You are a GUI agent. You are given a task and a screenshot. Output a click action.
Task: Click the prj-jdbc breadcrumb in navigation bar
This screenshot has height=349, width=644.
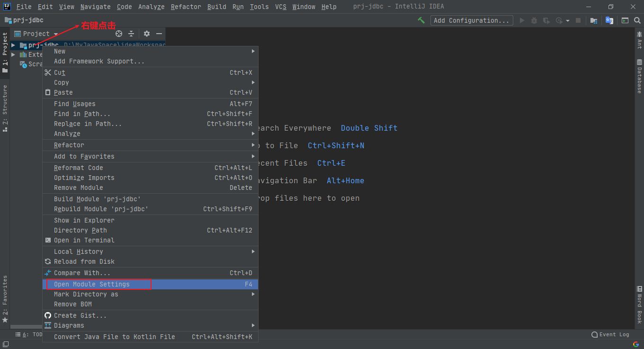[24, 20]
